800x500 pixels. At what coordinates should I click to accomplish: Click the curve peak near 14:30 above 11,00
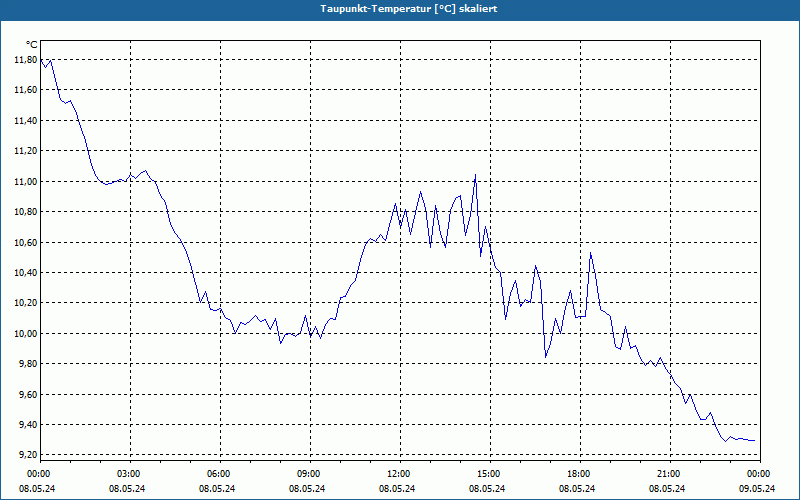click(476, 175)
